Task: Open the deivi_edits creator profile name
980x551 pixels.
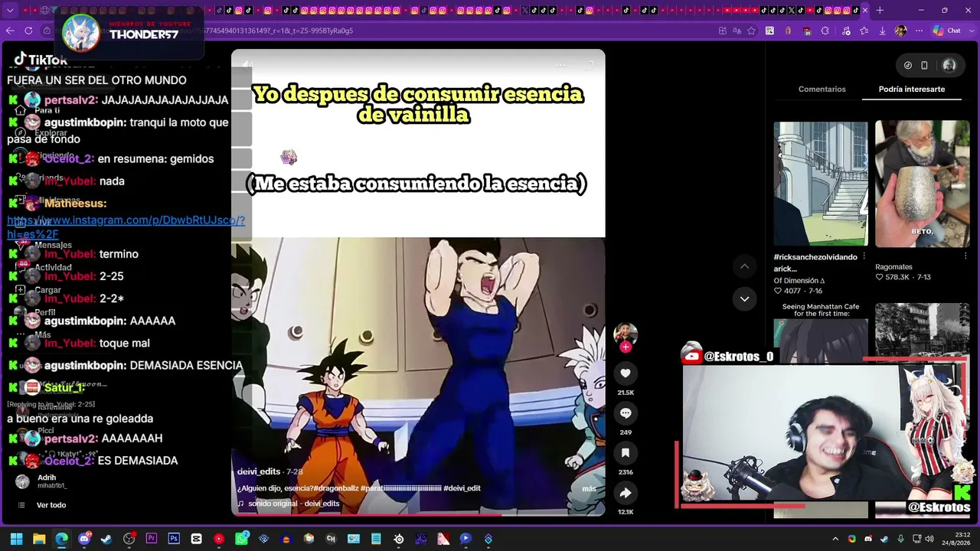Action: tap(259, 471)
